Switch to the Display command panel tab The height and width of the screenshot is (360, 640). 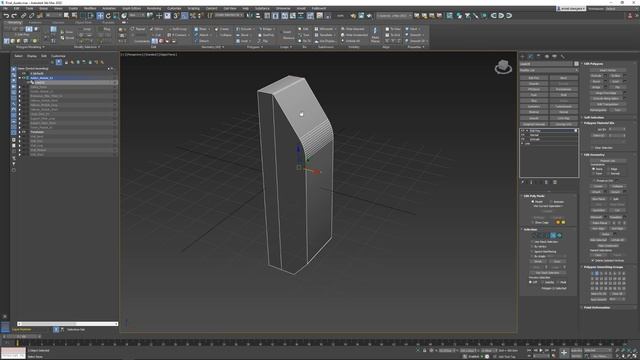coord(555,56)
